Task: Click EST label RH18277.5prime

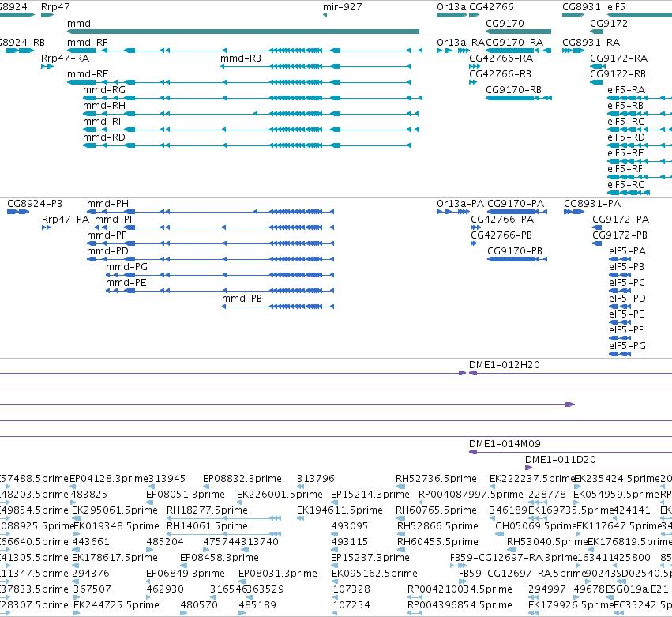Action: tap(207, 510)
